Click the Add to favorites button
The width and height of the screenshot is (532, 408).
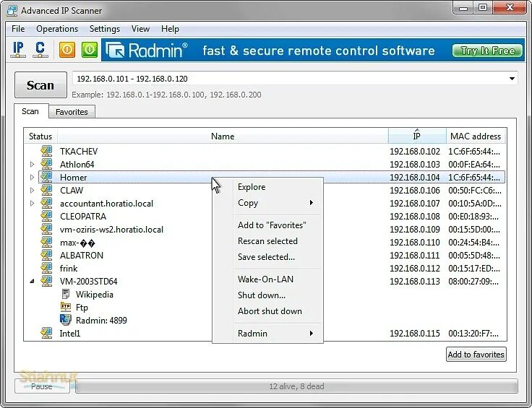tap(476, 355)
